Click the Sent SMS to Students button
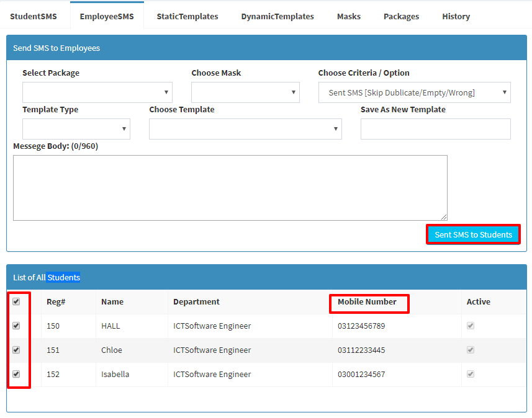This screenshot has height=418, width=532. pyautogui.click(x=473, y=234)
